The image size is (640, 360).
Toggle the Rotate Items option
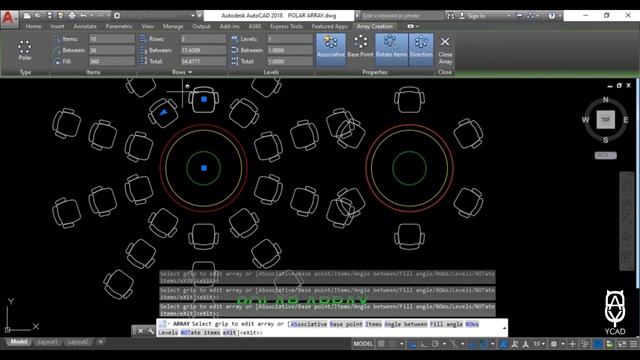point(391,49)
